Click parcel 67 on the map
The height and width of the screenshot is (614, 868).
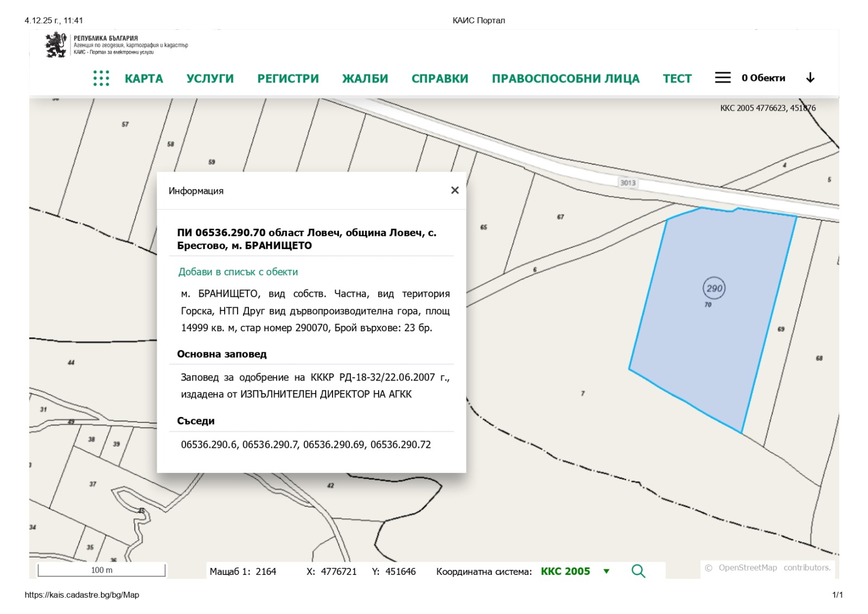click(560, 217)
